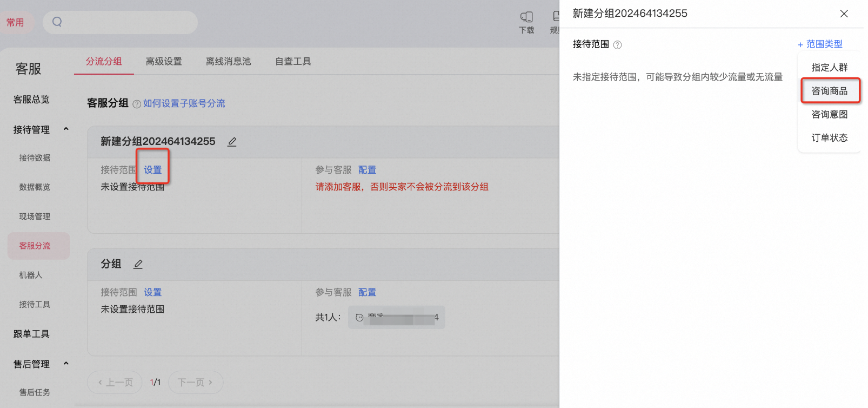Open 机器人 in sidebar
Image resolution: width=868 pixels, height=408 pixels.
pyautogui.click(x=31, y=275)
